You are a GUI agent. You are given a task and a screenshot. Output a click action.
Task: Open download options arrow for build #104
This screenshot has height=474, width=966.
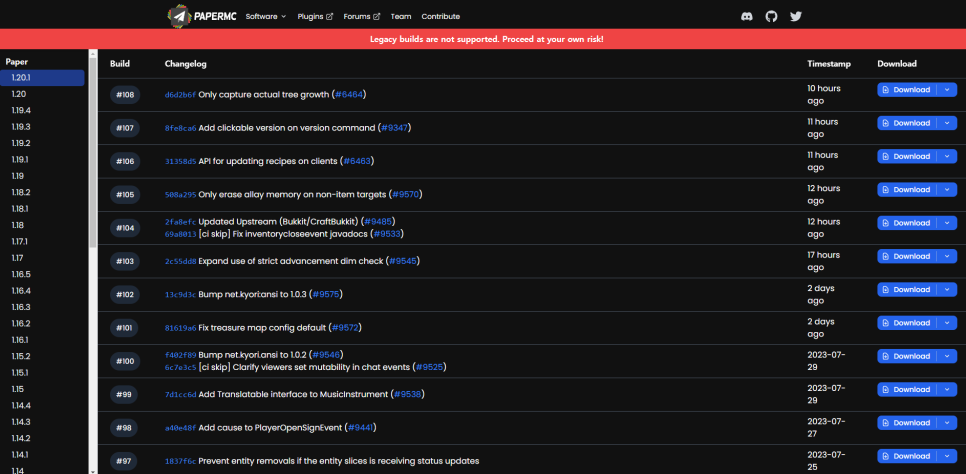(948, 223)
